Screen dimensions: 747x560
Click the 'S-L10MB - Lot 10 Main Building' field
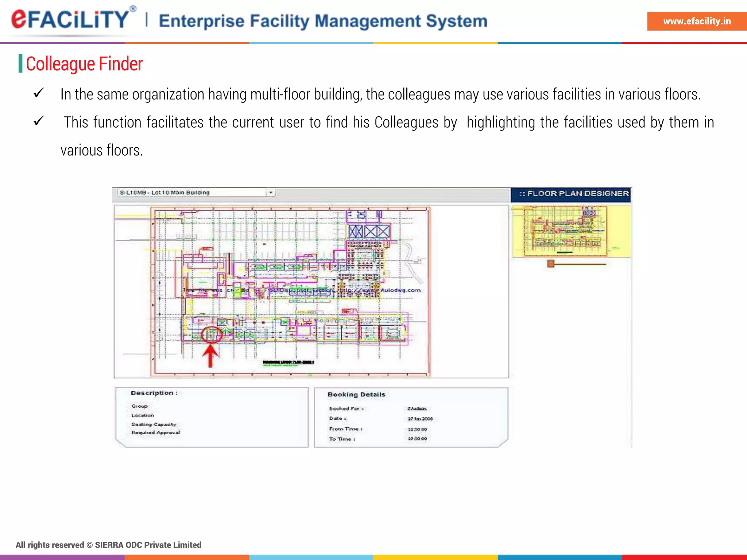(196, 192)
